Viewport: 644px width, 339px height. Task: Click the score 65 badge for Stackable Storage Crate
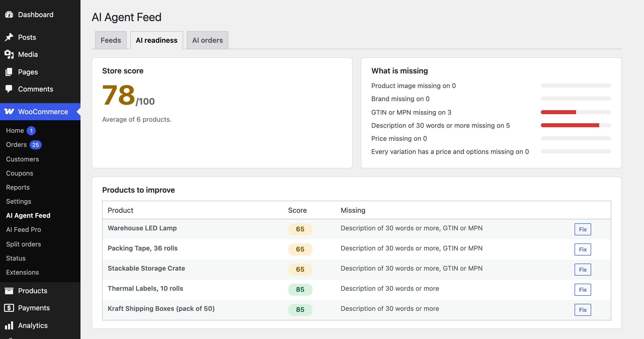300,269
